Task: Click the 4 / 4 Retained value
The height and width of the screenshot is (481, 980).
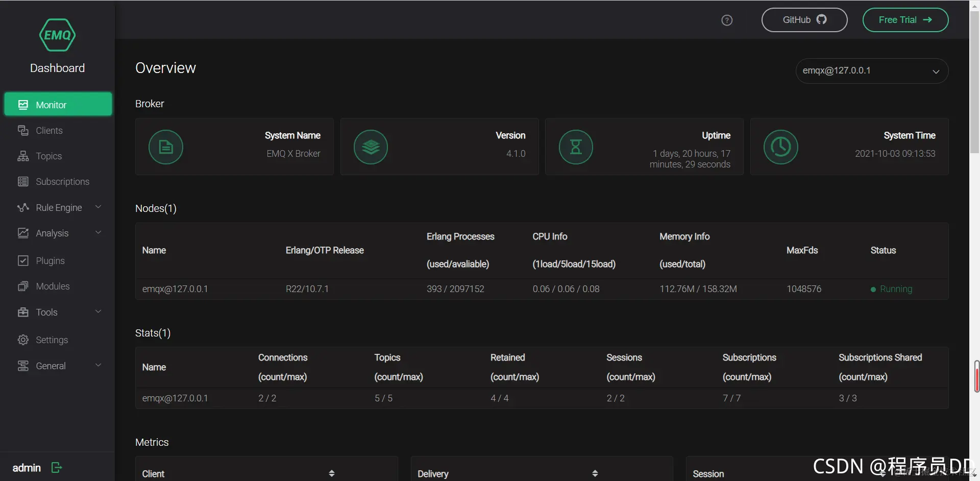Action: 500,398
